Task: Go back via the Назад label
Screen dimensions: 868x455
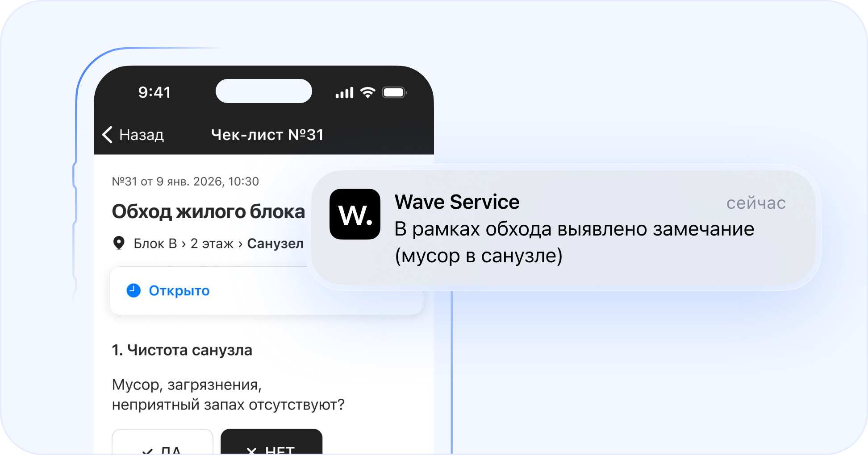Action: click(x=142, y=135)
